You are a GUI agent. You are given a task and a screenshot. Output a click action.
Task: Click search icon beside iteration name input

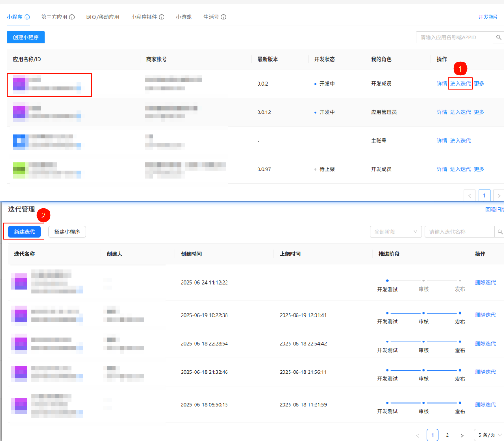500,232
